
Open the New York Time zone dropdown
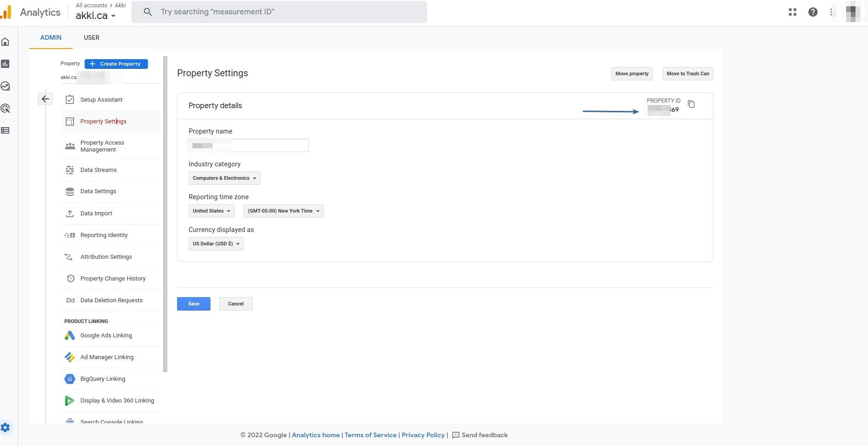(283, 211)
